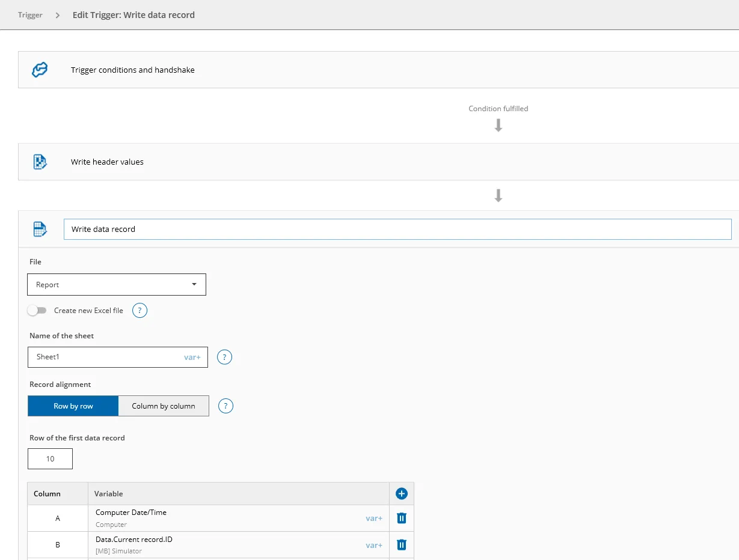The height and width of the screenshot is (560, 739).
Task: Click the Edit Trigger: Write data record title
Action: (133, 15)
